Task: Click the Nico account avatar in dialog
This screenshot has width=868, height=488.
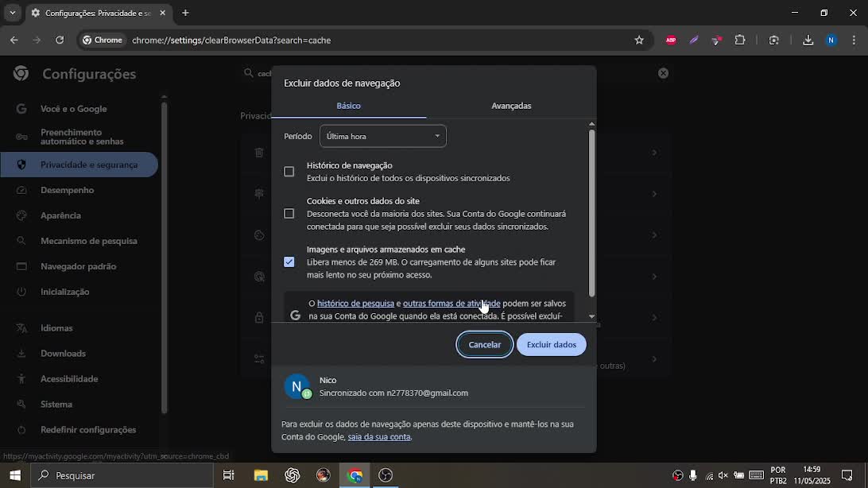Action: 296,386
